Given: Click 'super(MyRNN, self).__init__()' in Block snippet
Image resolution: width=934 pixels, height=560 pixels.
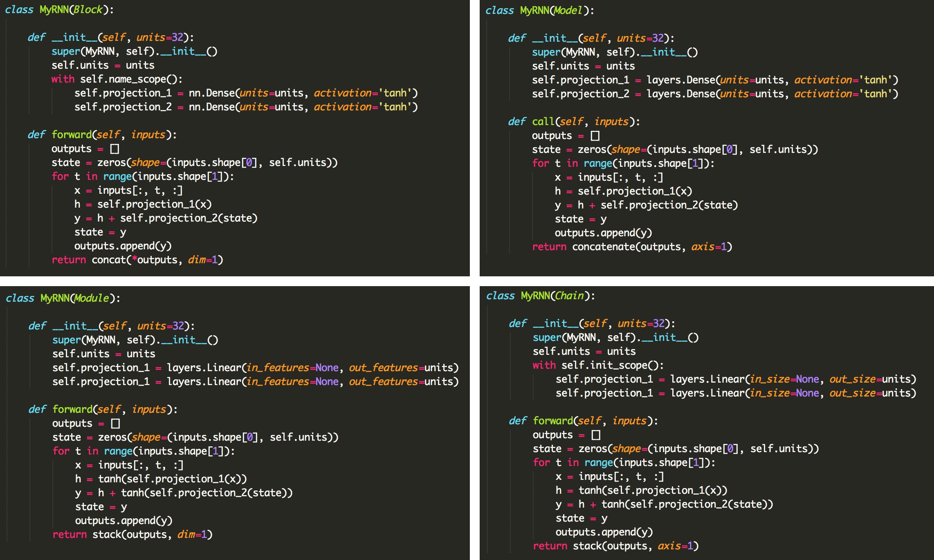Looking at the screenshot, I should [x=135, y=52].
